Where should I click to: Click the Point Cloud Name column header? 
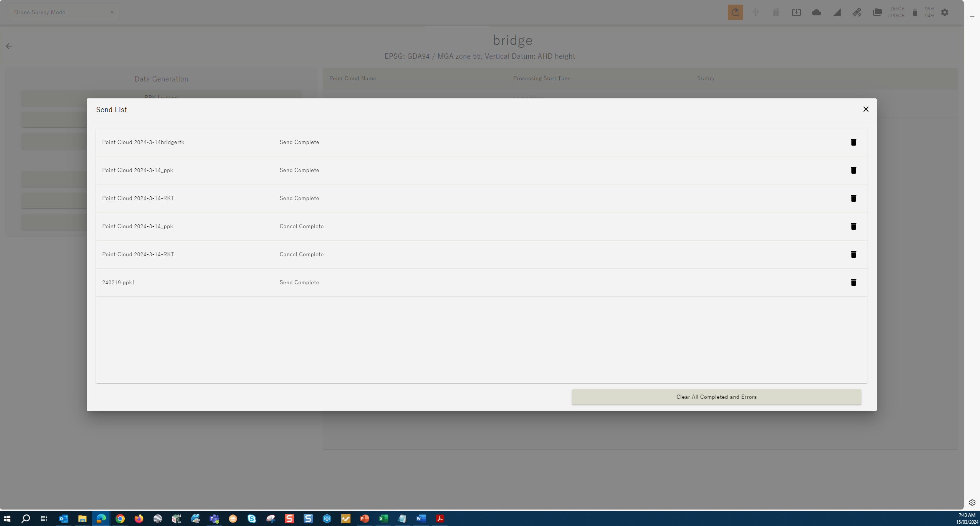[352, 78]
